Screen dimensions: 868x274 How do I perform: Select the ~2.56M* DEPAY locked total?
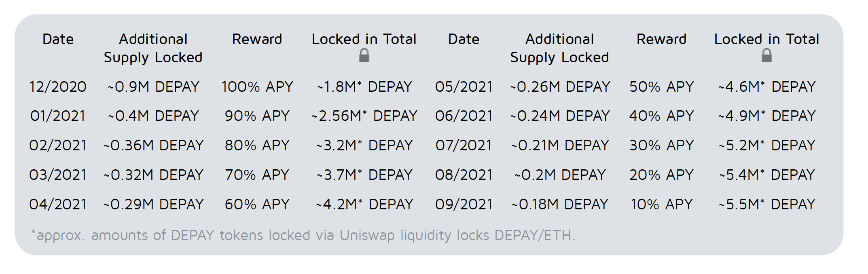[x=364, y=116]
